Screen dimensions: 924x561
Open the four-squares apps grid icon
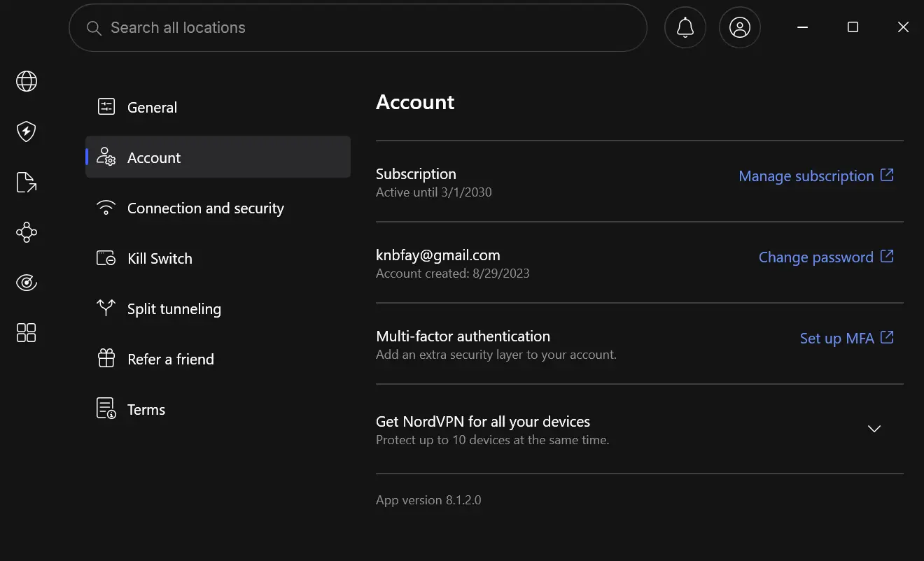tap(27, 333)
